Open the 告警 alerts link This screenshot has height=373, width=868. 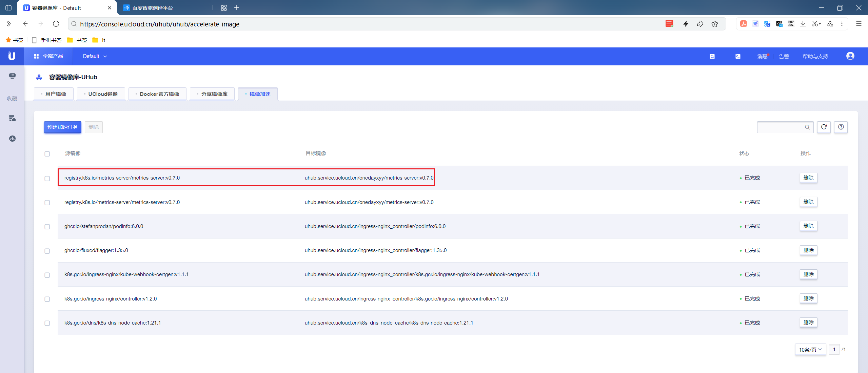784,56
